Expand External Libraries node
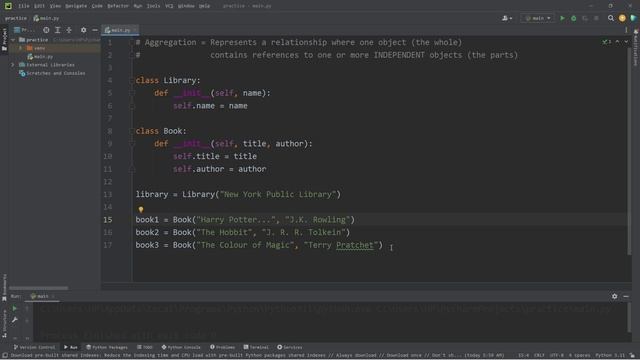The width and height of the screenshot is (640, 360). [x=13, y=65]
